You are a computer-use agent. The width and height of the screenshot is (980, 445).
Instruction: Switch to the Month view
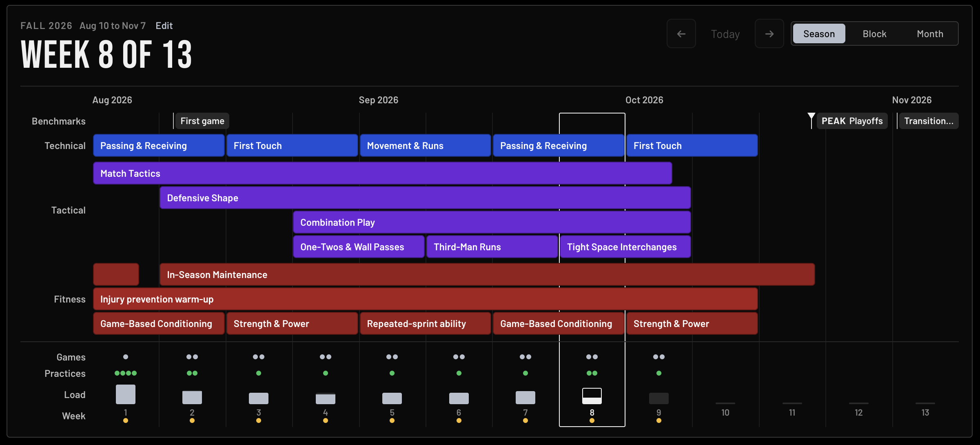[930, 33]
